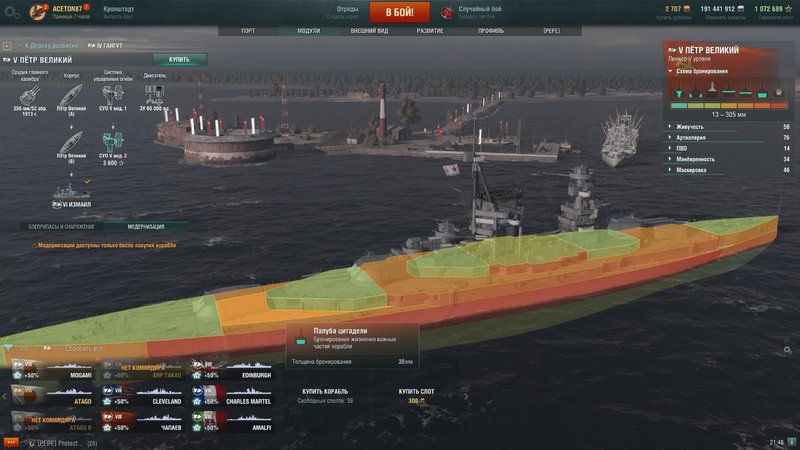Click the Купить button for Пётр Великий

[179, 60]
